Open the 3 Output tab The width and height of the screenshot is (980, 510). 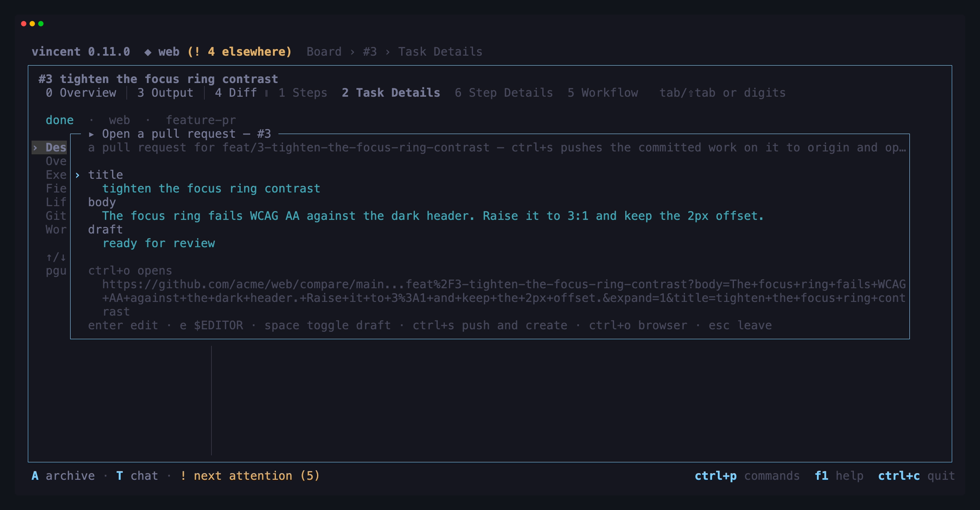click(x=165, y=93)
